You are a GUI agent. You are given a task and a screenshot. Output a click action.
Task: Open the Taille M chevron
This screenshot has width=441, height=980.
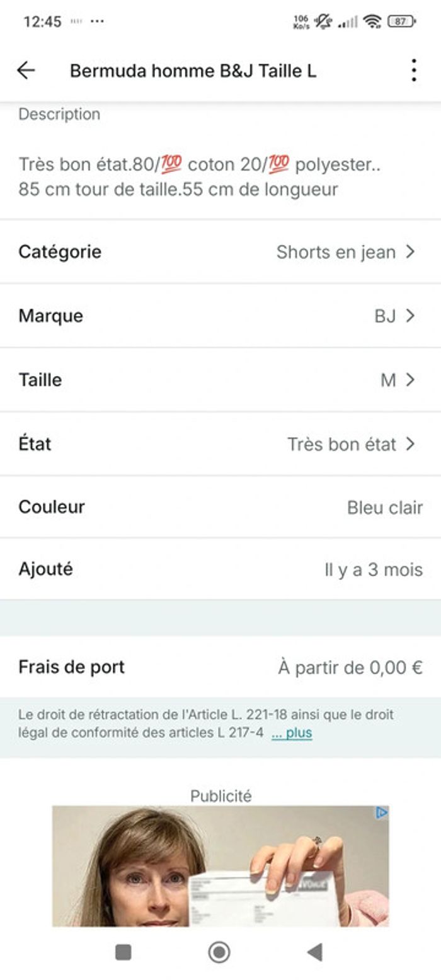click(411, 380)
